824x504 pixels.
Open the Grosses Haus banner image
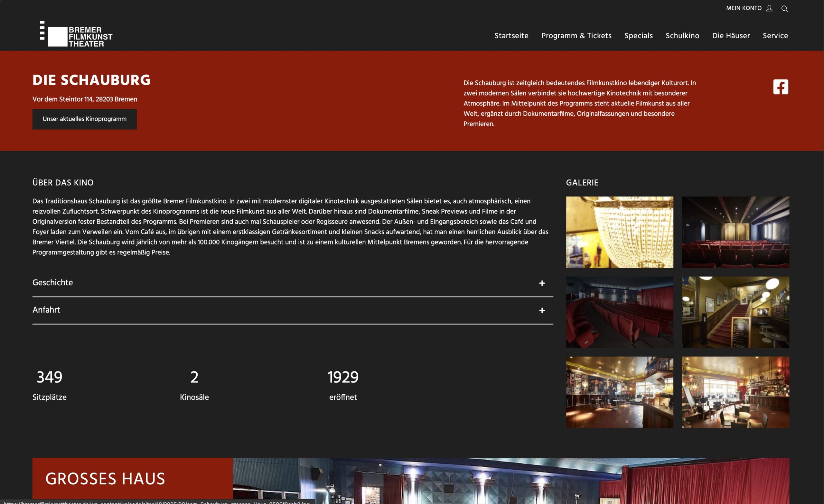510,481
